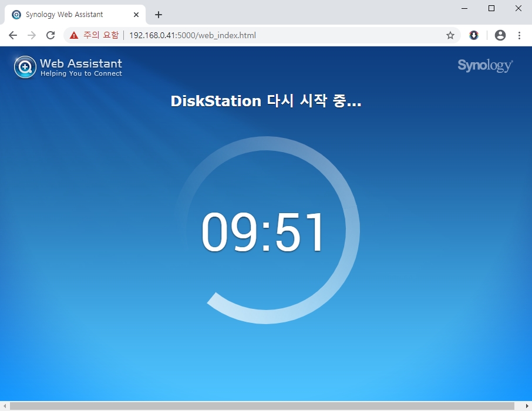532x411 pixels.
Task: Click the browser forward arrow
Action: tap(32, 35)
